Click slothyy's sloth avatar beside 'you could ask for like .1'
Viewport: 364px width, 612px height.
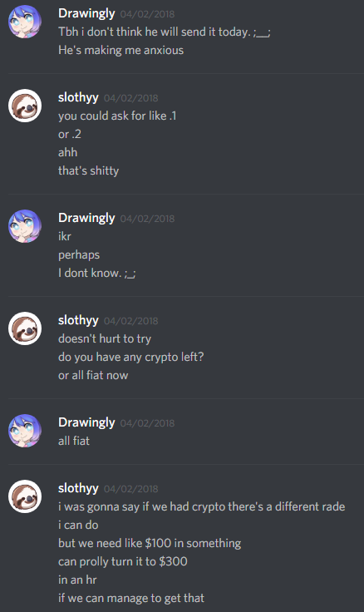[25, 106]
